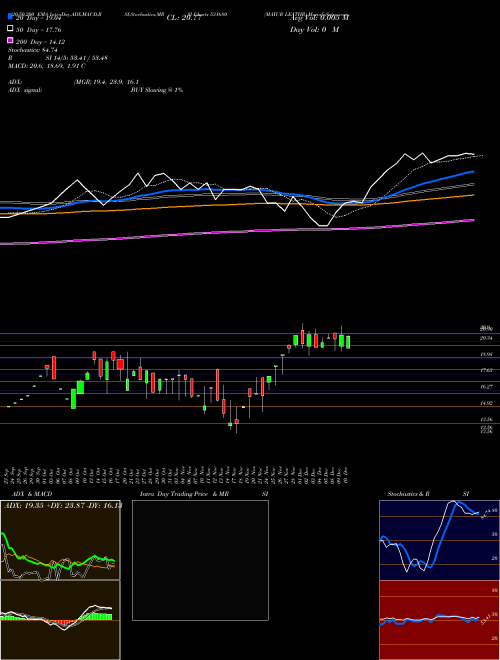This screenshot has width=500, height=660.
Task: Select the '200 Day - 14.12' legend text
Action: pyautogui.click(x=40, y=41)
